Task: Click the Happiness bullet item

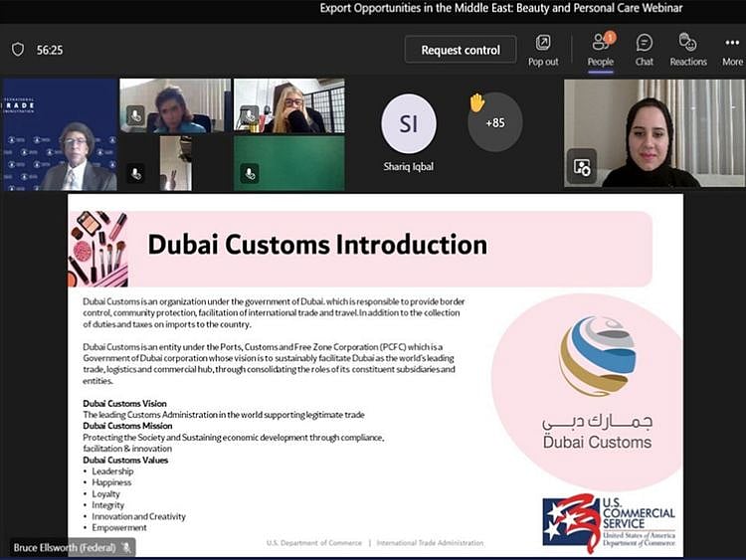Action: (111, 482)
